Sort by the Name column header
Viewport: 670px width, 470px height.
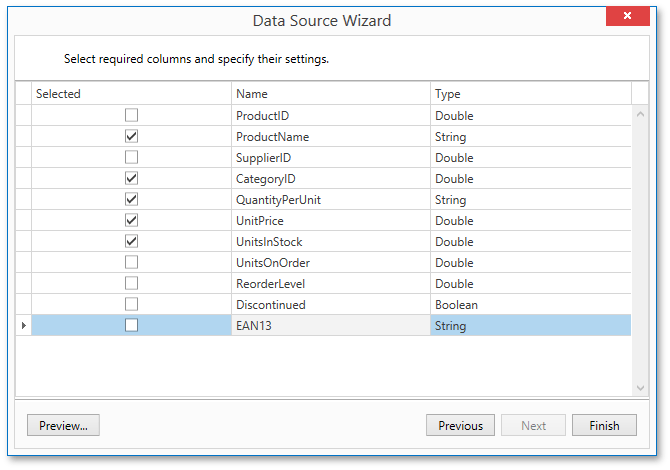(331, 94)
